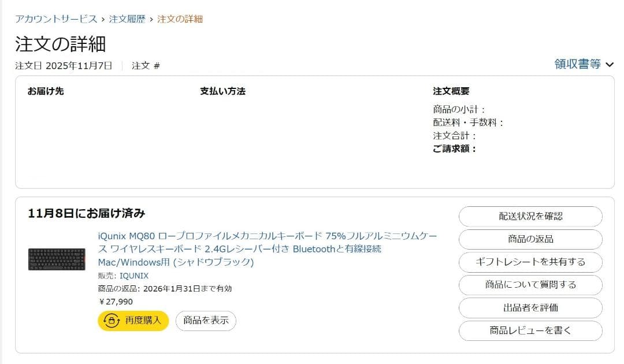Visit the IQUNIX seller link
The height and width of the screenshot is (364, 624).
pyautogui.click(x=134, y=276)
